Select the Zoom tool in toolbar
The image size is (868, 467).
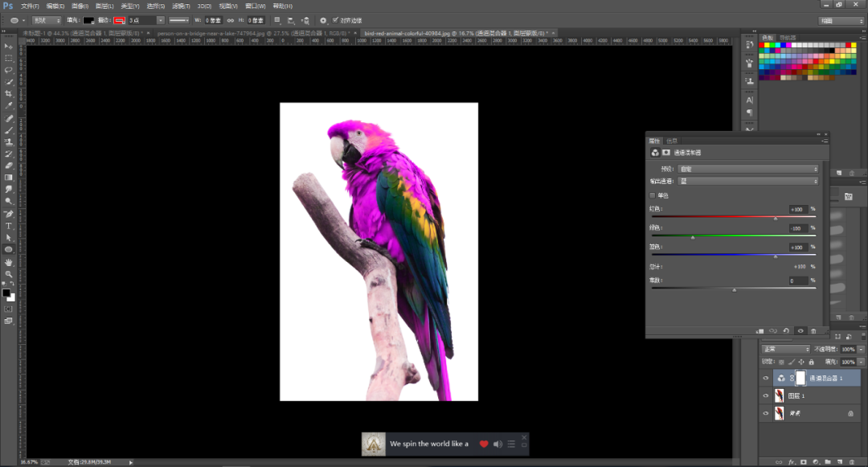coord(9,274)
